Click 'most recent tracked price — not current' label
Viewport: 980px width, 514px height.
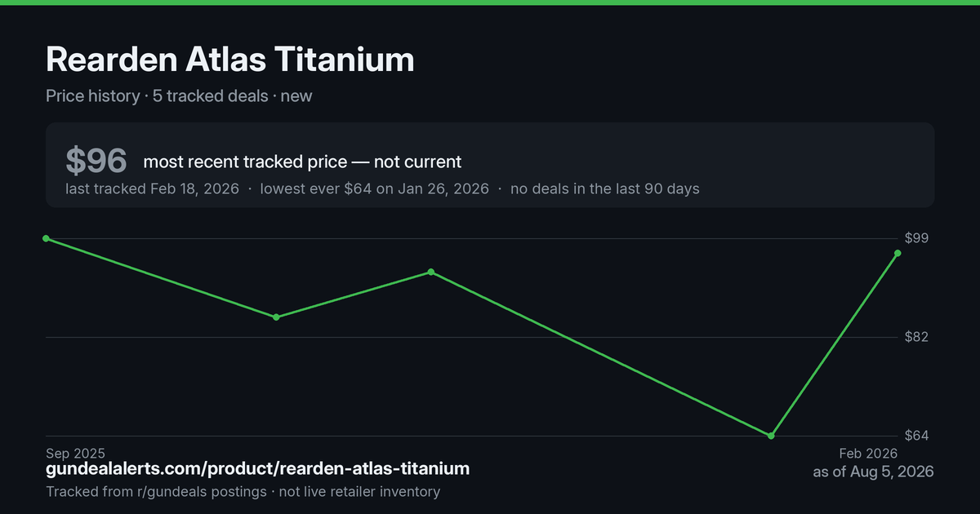tap(302, 162)
